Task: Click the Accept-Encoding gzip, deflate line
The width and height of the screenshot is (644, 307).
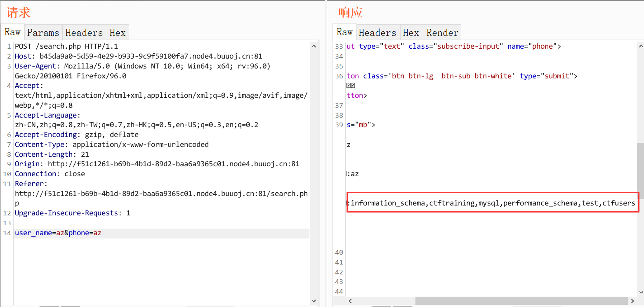Action: (x=77, y=135)
